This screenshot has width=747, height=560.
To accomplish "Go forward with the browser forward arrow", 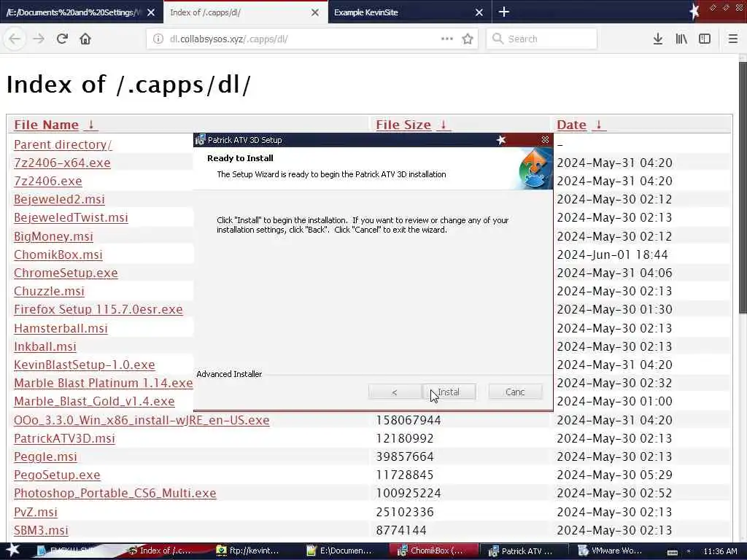I will 39,39.
